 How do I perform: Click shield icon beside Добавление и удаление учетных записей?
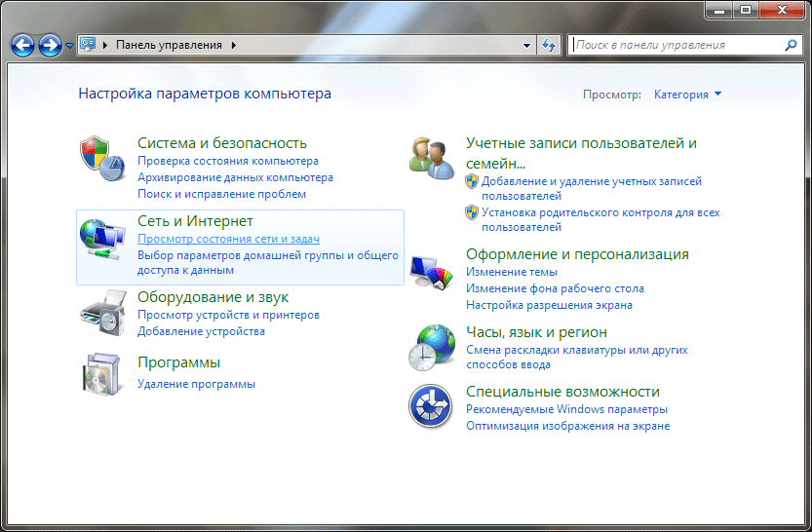point(471,181)
